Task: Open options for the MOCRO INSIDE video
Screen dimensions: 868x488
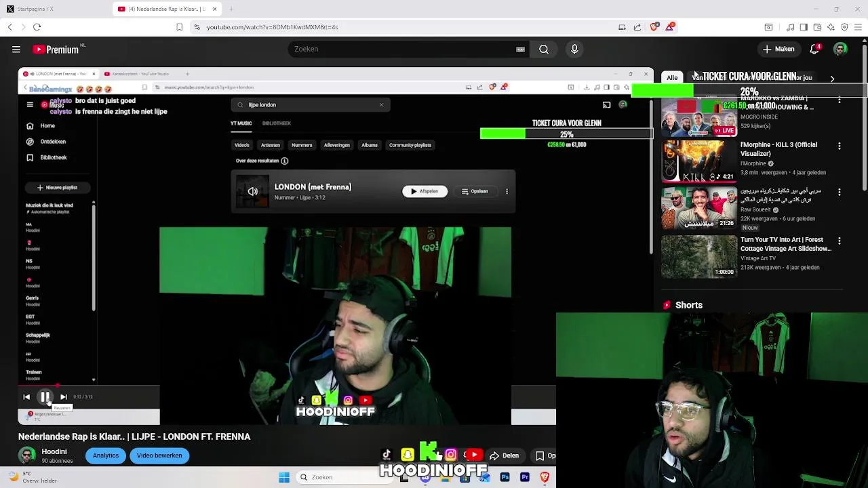Action: (x=840, y=100)
